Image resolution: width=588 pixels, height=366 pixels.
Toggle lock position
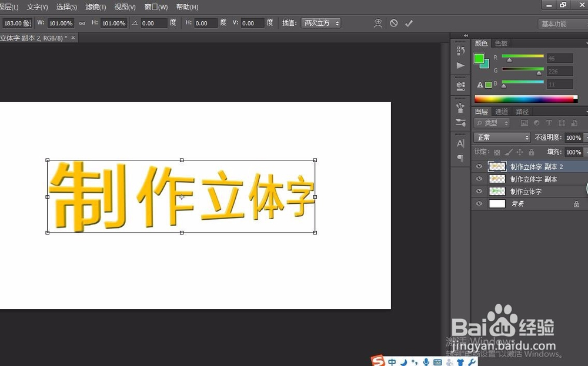[520, 152]
